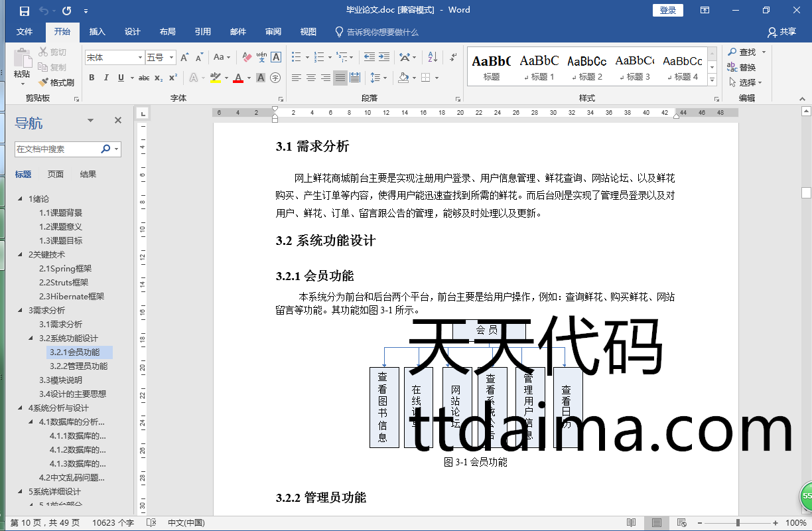812x531 pixels.
Task: Switch to read mode in status bar
Action: (x=631, y=523)
